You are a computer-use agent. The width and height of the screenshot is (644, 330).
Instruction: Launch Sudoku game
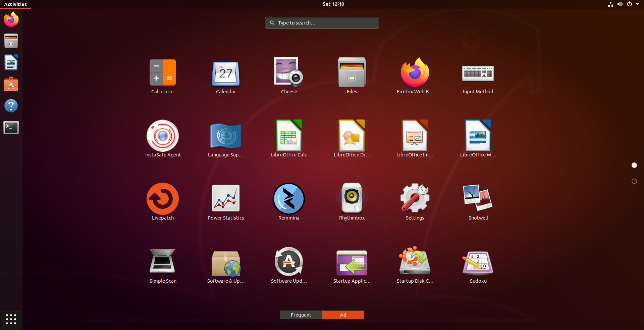478,263
